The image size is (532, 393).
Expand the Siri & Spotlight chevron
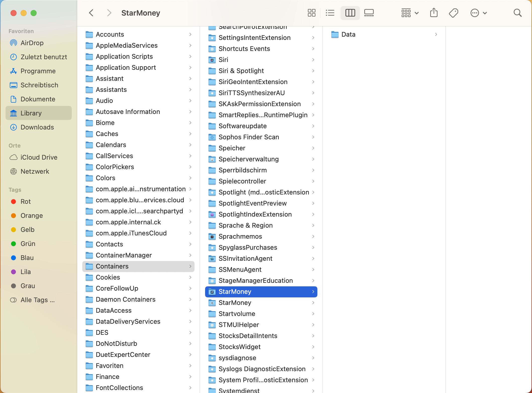[313, 71]
